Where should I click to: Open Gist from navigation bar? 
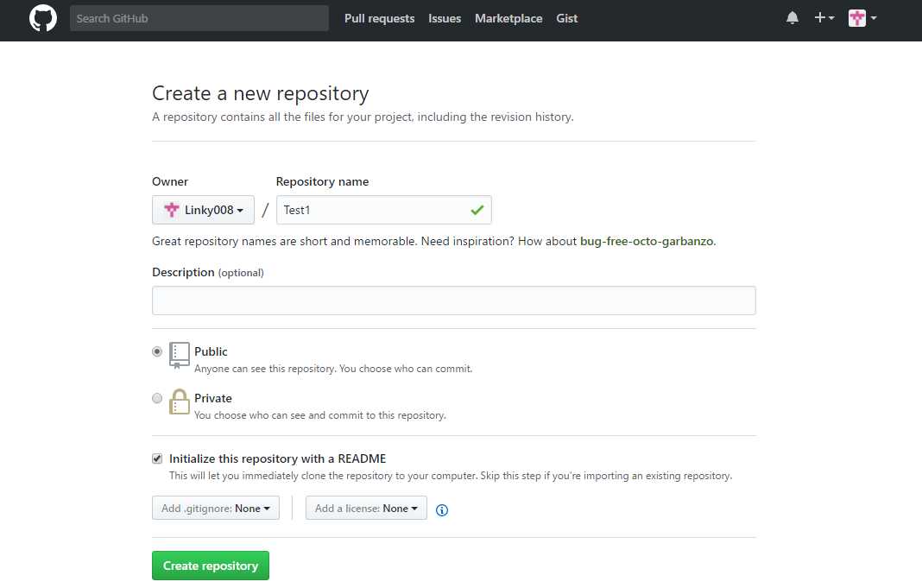point(567,18)
